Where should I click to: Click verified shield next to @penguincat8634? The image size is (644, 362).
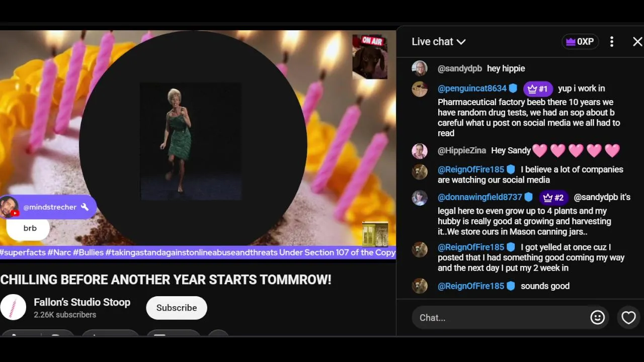[x=513, y=88]
